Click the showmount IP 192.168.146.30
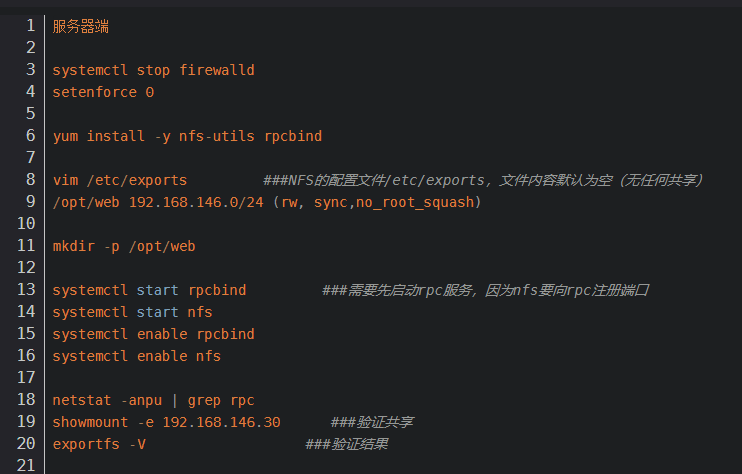The width and height of the screenshot is (742, 474). (x=221, y=422)
